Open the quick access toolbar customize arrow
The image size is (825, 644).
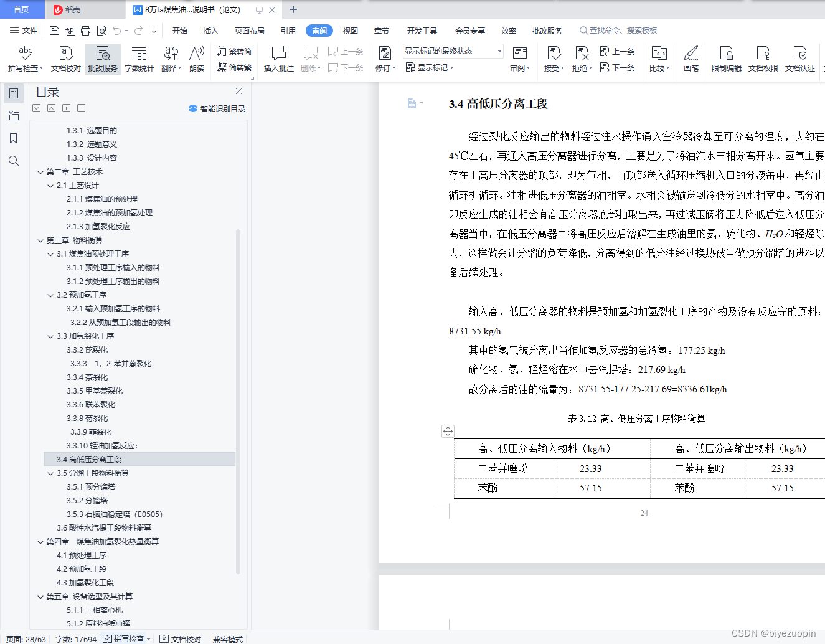(154, 31)
